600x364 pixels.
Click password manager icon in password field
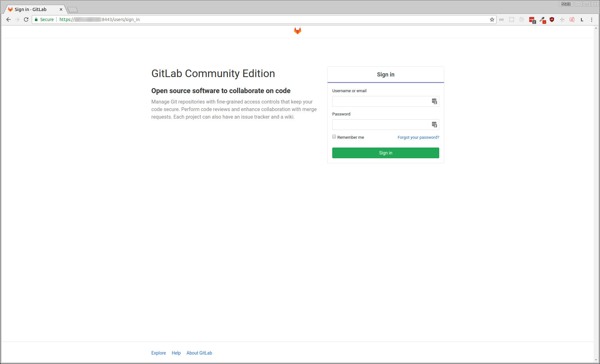(x=434, y=125)
